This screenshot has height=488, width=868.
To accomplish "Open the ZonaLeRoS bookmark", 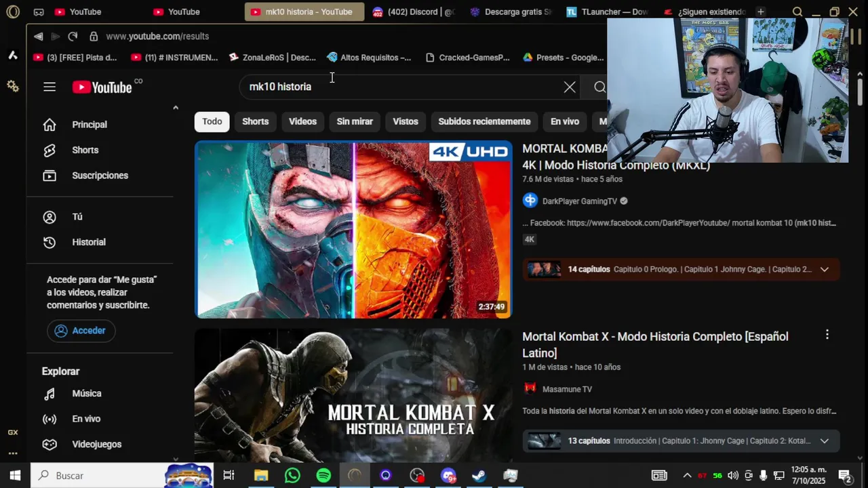I will [272, 58].
